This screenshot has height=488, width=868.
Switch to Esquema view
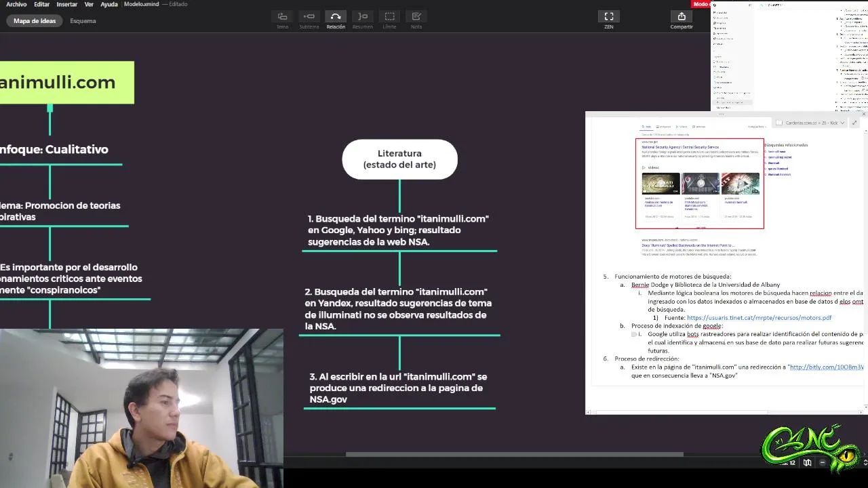[x=83, y=21]
